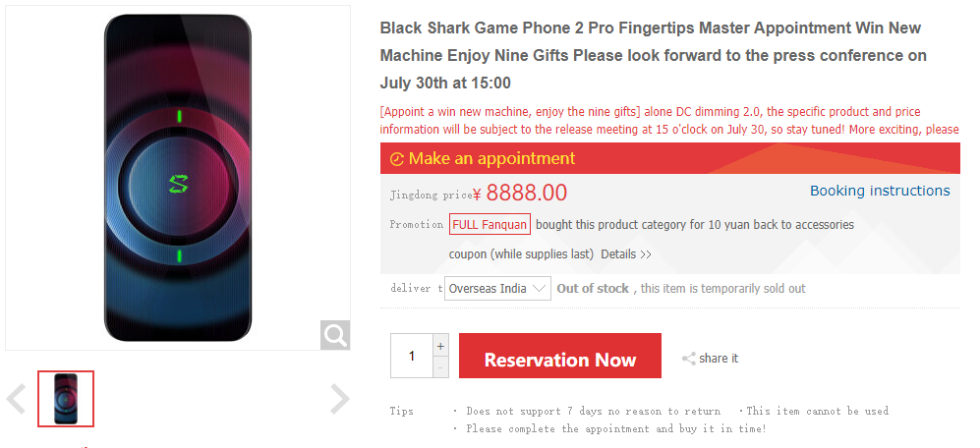980x448 pixels.
Task: Click the FULL Fanquan promotion tag
Action: click(x=490, y=224)
